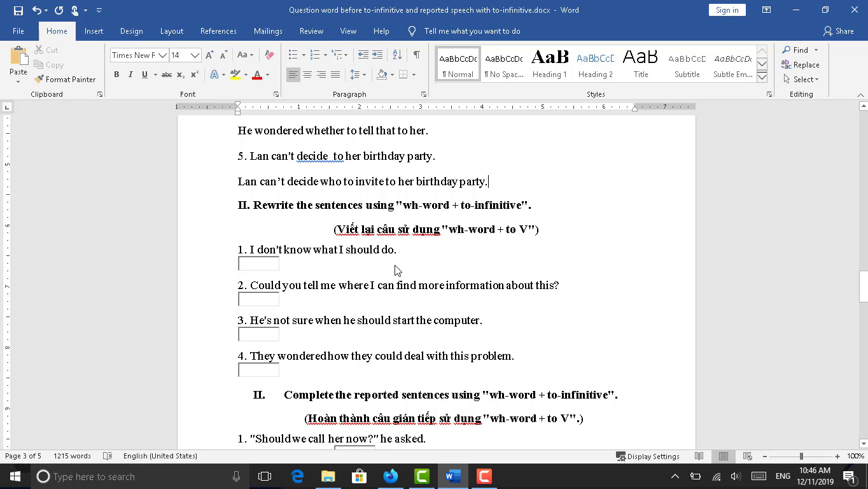
Task: Open the font name dropdown
Action: 162,55
